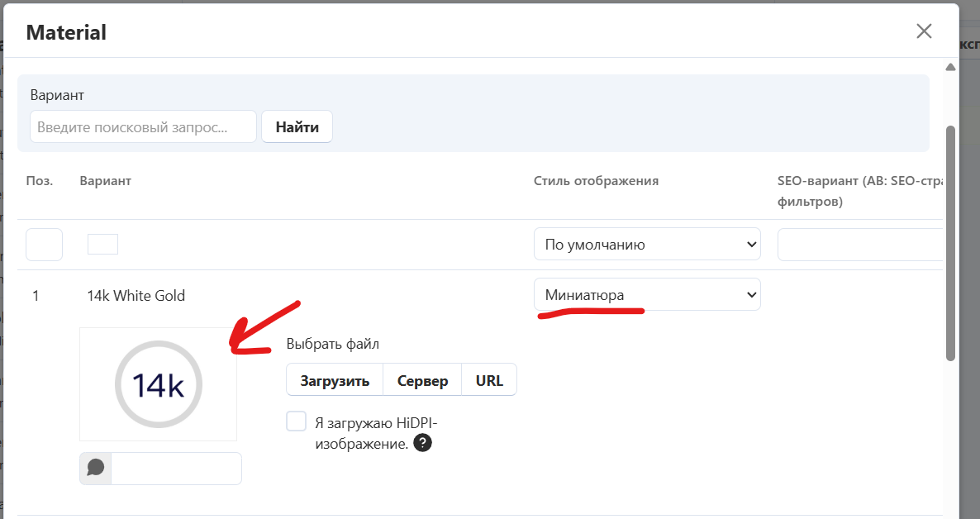Select the "14k White Gold" variant name
Viewport: 980px width, 519px height.
click(136, 296)
